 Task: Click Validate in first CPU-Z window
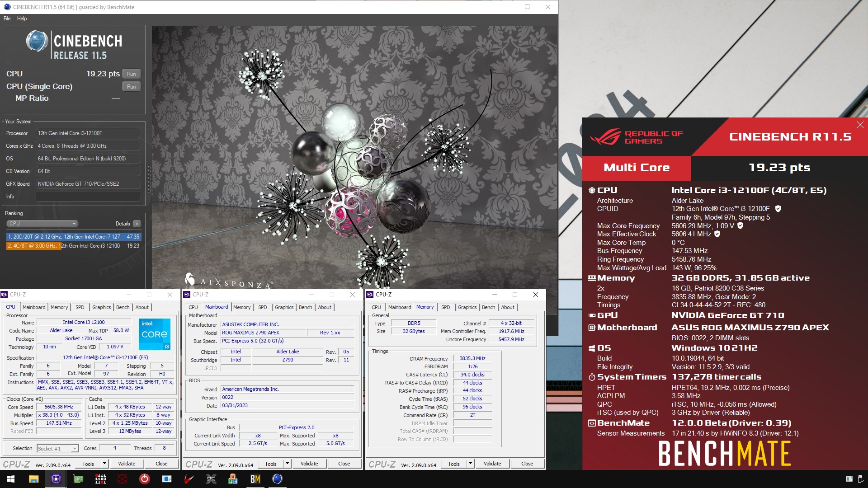(127, 464)
